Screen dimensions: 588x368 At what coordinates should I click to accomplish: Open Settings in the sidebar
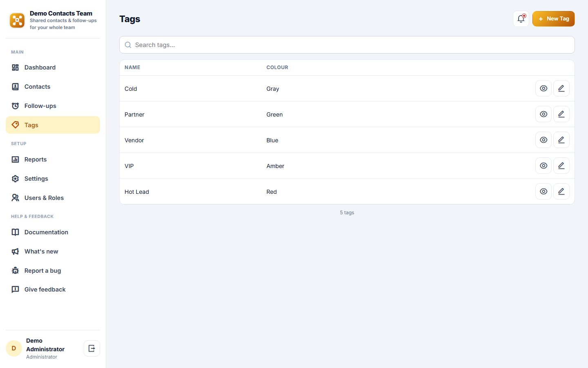53,179
